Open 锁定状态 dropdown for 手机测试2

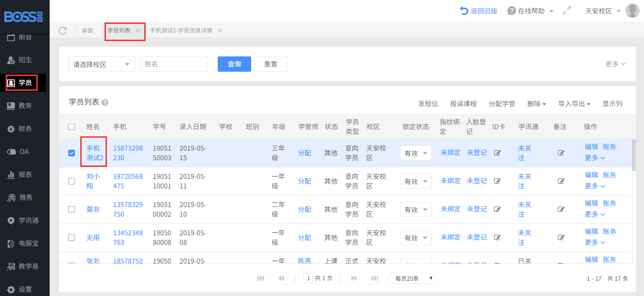click(x=416, y=153)
